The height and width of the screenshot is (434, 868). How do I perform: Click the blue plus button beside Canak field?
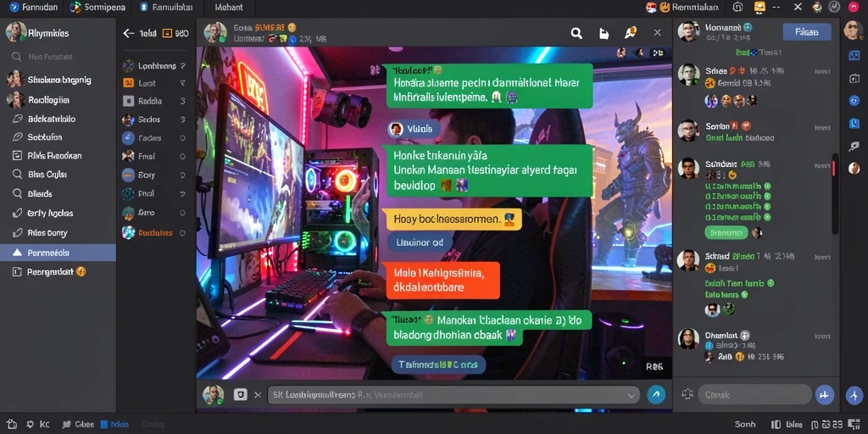[824, 395]
